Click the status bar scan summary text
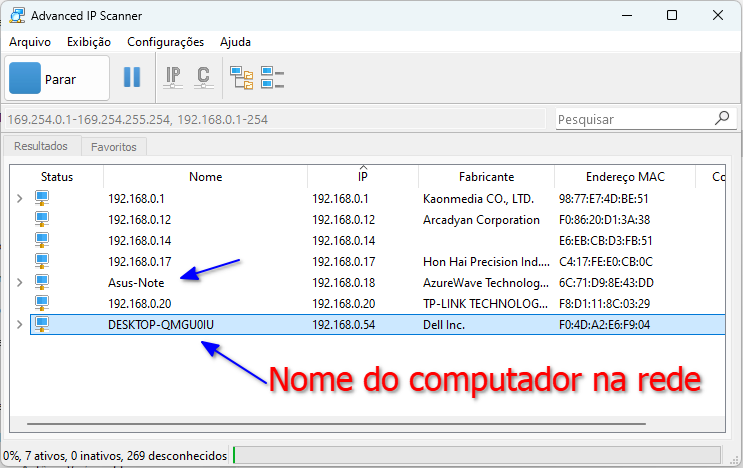This screenshot has height=468, width=743. coord(115,456)
